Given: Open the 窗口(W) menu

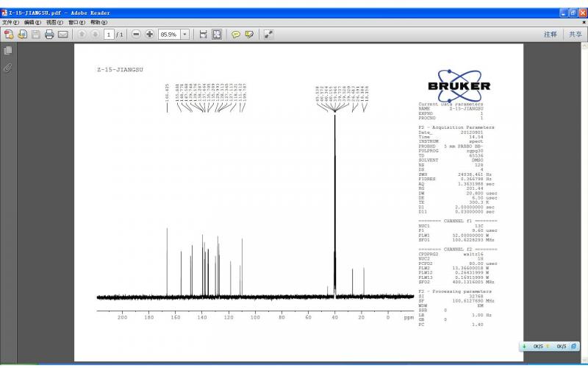Looking at the screenshot, I should click(76, 23).
